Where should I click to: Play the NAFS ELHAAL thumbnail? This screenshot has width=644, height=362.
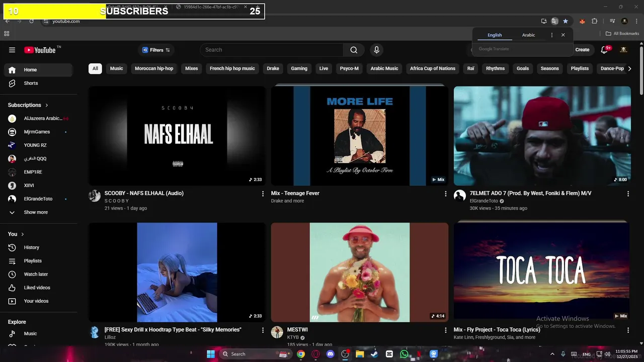[177, 136]
